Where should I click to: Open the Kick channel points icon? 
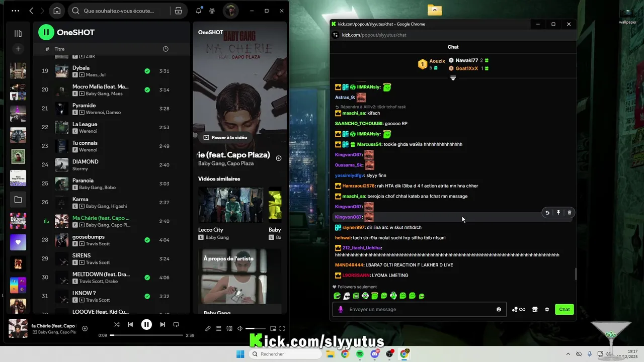518,309
